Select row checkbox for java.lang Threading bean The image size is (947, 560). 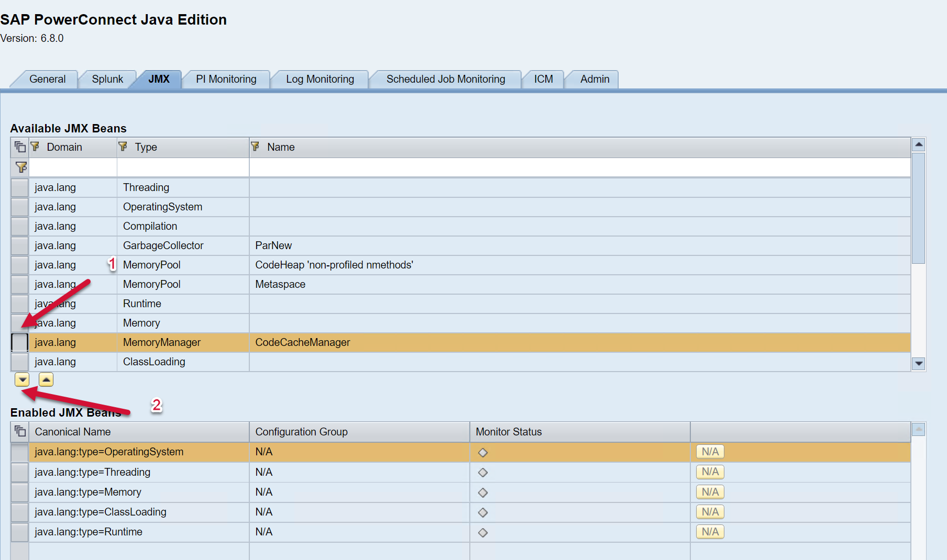[20, 187]
